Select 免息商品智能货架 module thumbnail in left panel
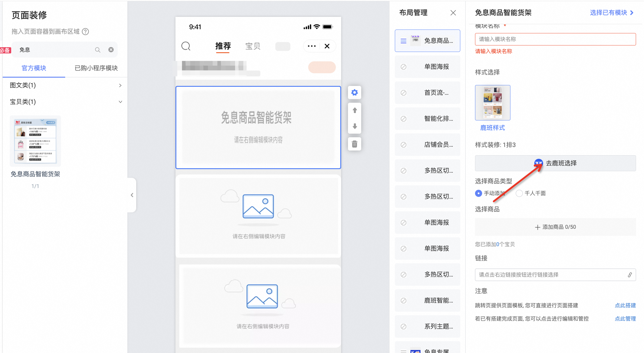644x353 pixels. tap(35, 141)
